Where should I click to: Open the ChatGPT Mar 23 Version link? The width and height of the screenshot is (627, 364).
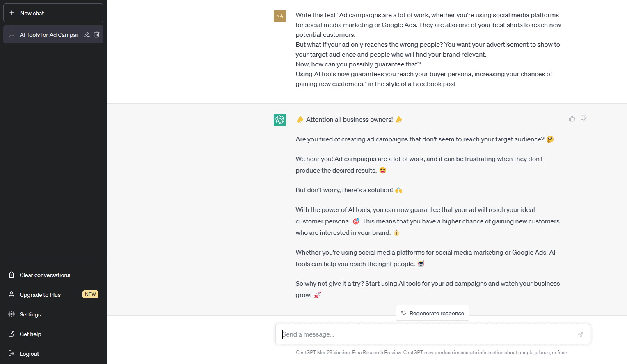coord(323,353)
